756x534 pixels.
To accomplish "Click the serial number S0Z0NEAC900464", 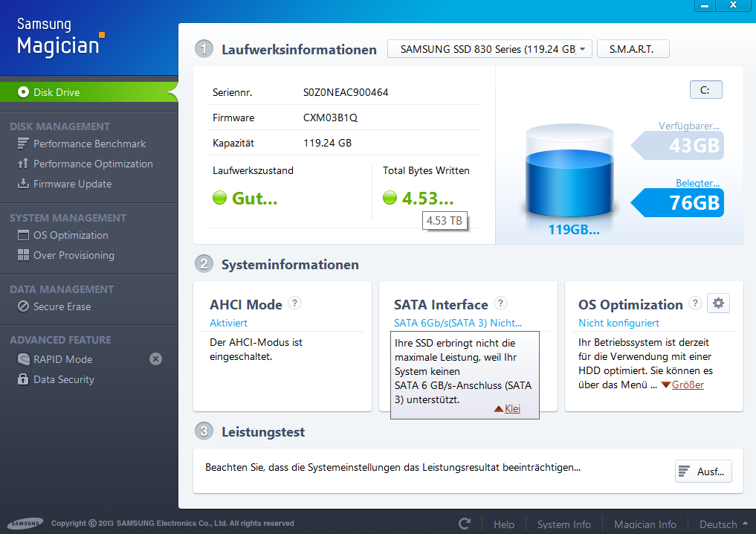I will [346, 92].
